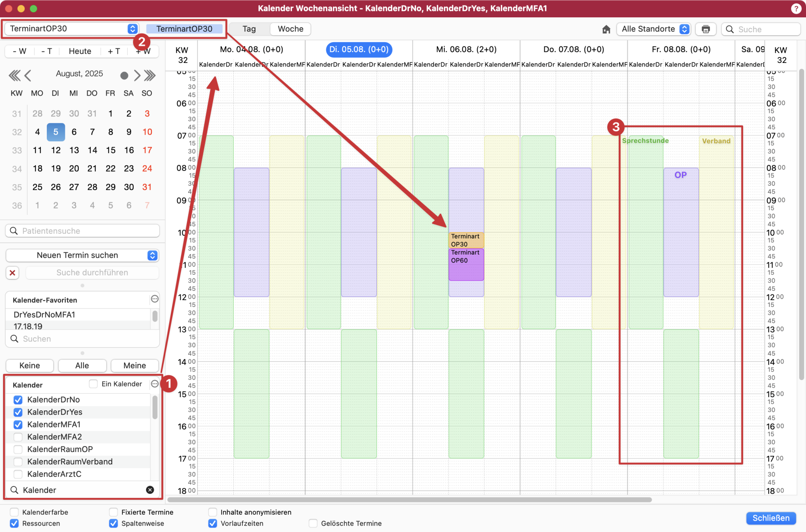Go to previous month with single left chevron
The width and height of the screenshot is (806, 532).
pyautogui.click(x=28, y=75)
